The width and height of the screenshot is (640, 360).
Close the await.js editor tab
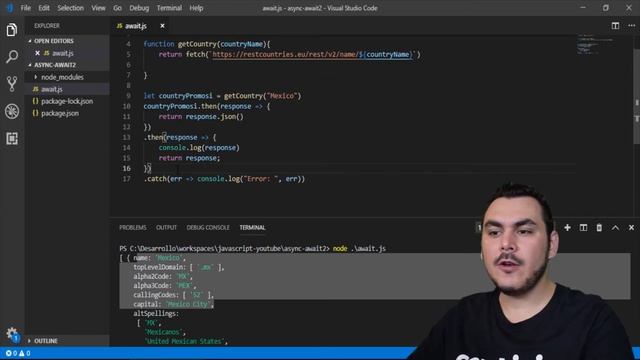pyautogui.click(x=162, y=26)
